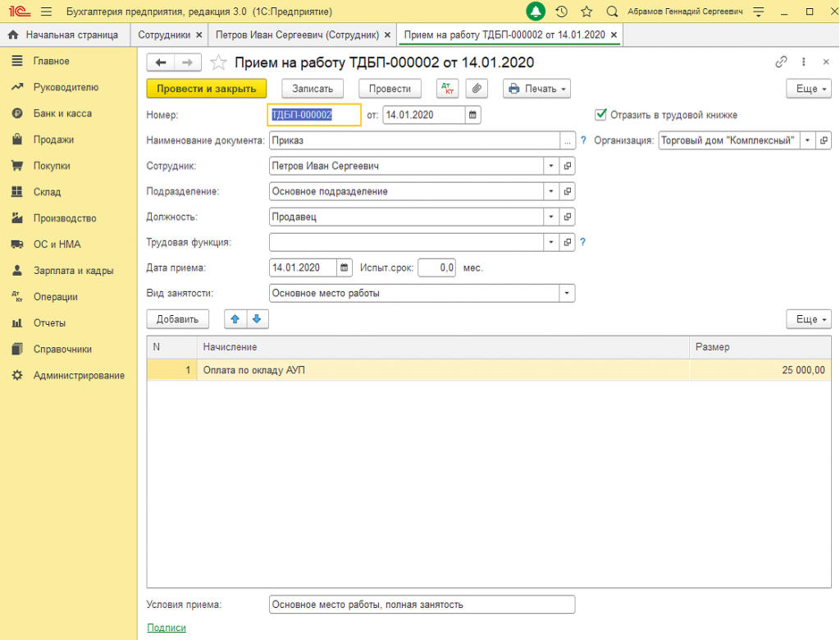Go to Начальная страница tab
This screenshot has width=840, height=640.
click(x=65, y=34)
